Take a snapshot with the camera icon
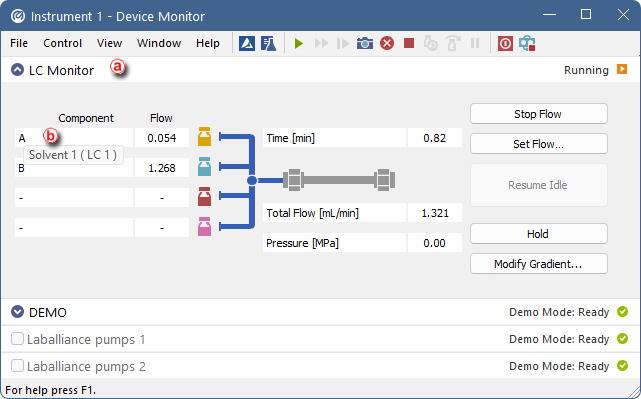This screenshot has height=399, width=641. [365, 43]
